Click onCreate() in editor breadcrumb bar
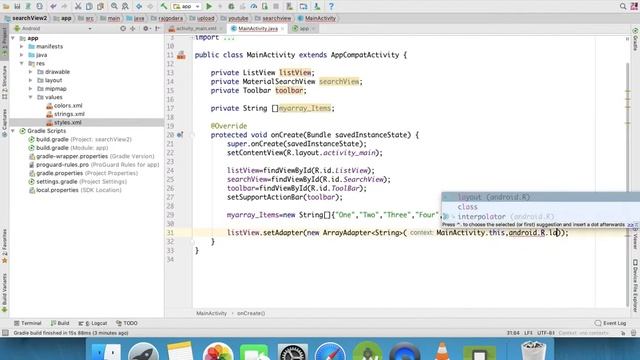This screenshot has height=360, width=640. coord(251,313)
